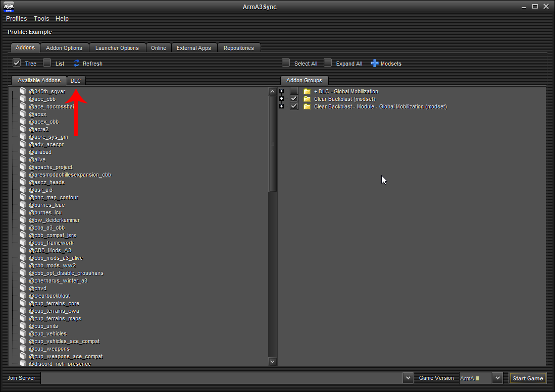Image resolution: width=555 pixels, height=392 pixels.
Task: Open the Tools menu
Action: pos(41,18)
